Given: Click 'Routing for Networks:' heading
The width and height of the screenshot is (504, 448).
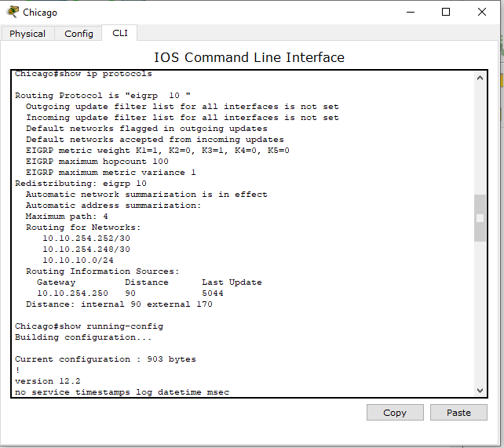Looking at the screenshot, I should 83,227.
